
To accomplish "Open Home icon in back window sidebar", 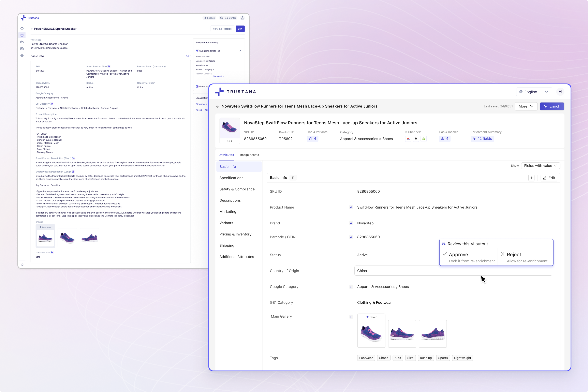I will tap(22, 29).
